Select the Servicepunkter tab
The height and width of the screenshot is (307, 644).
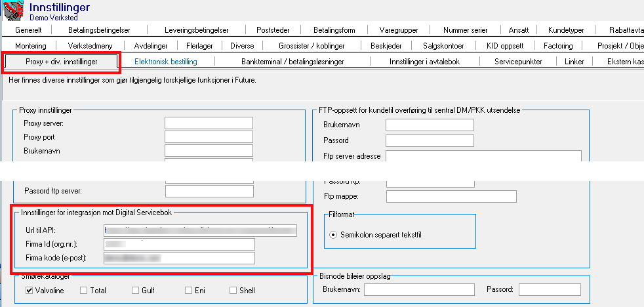tap(518, 62)
